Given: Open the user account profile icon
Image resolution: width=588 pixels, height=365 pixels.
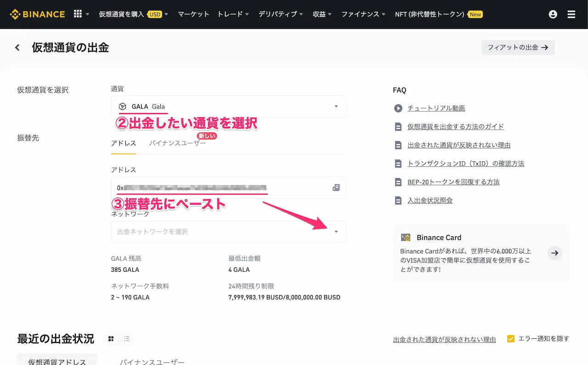Looking at the screenshot, I should point(553,14).
